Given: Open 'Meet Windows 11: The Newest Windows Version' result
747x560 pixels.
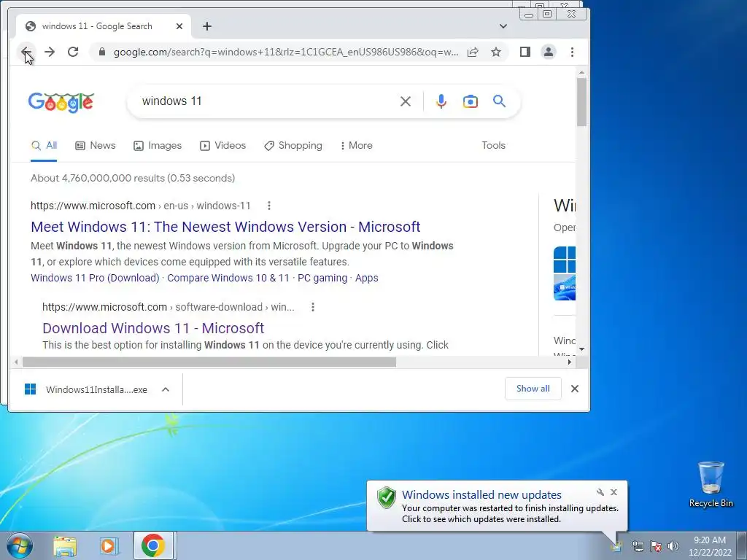Looking at the screenshot, I should coord(225,227).
